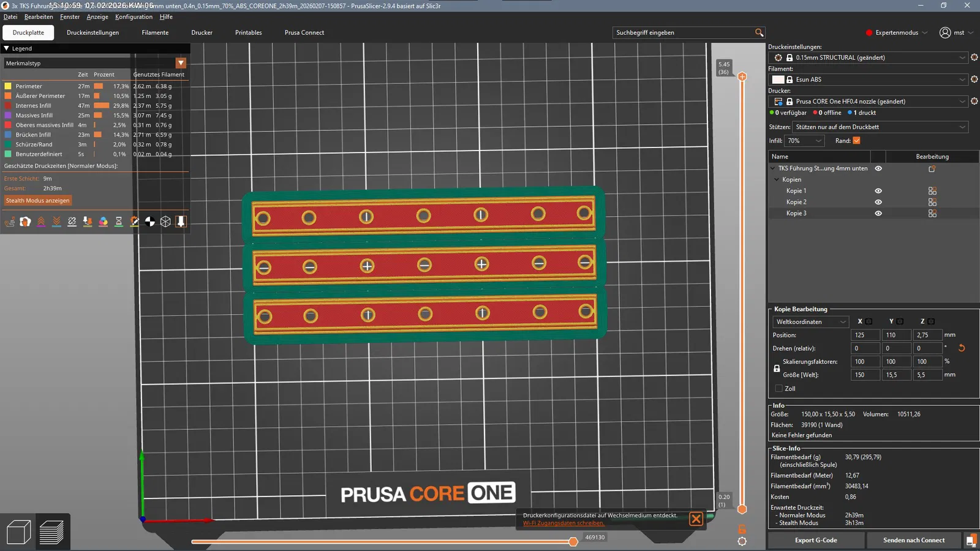The height and width of the screenshot is (551, 980).
Task: Click Wi-Fi Zugangsdaten schreiben link
Action: (x=563, y=523)
